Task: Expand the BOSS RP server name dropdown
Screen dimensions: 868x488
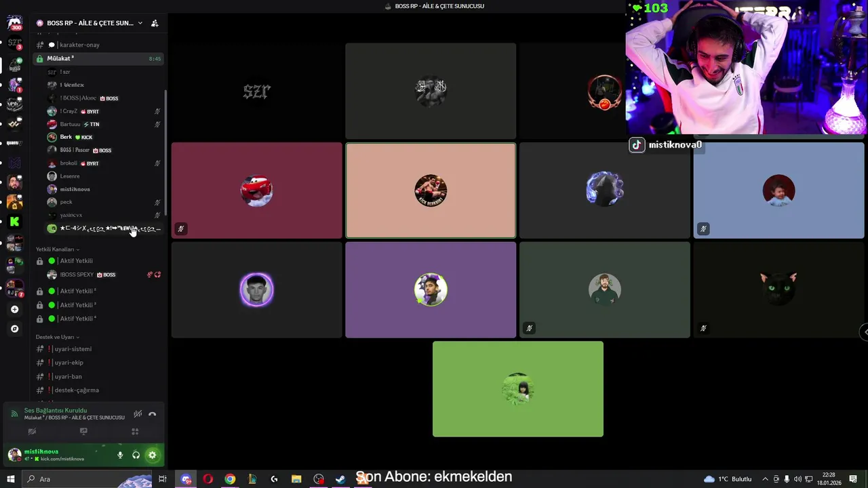Action: click(x=140, y=23)
